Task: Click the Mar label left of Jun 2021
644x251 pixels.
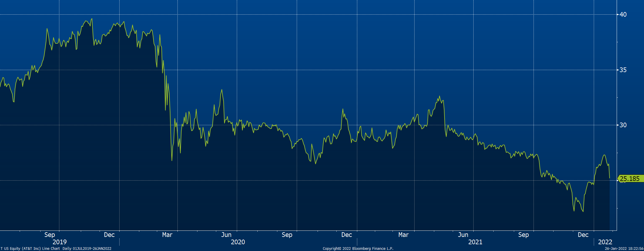Action: click(x=403, y=235)
